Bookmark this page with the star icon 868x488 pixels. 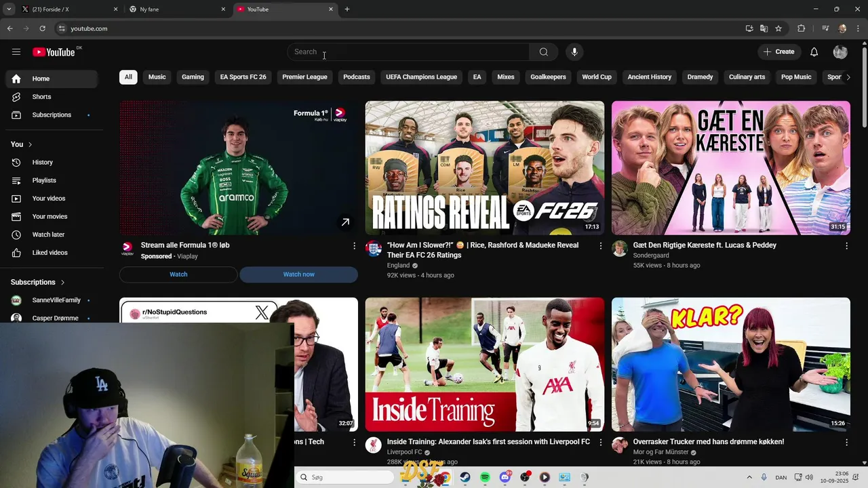pos(778,28)
